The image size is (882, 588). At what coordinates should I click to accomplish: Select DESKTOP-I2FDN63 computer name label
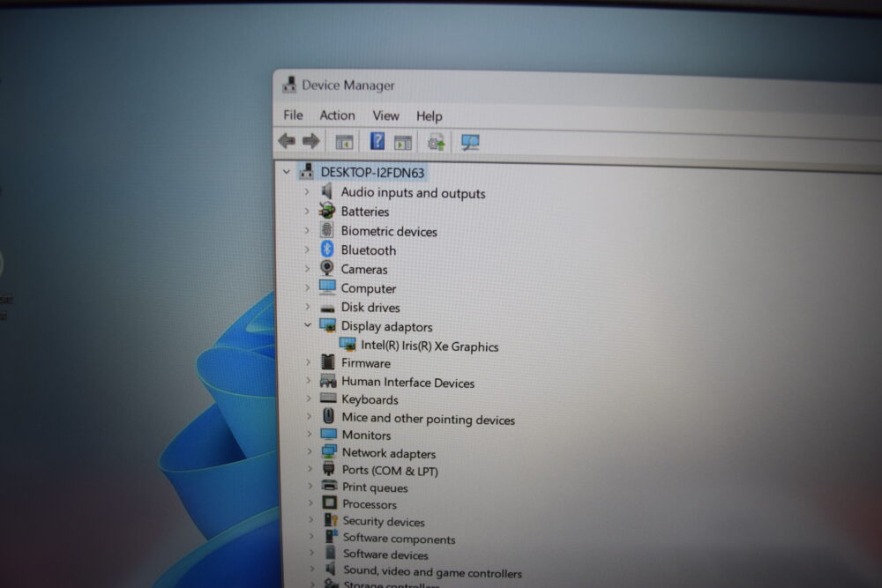coord(372,173)
